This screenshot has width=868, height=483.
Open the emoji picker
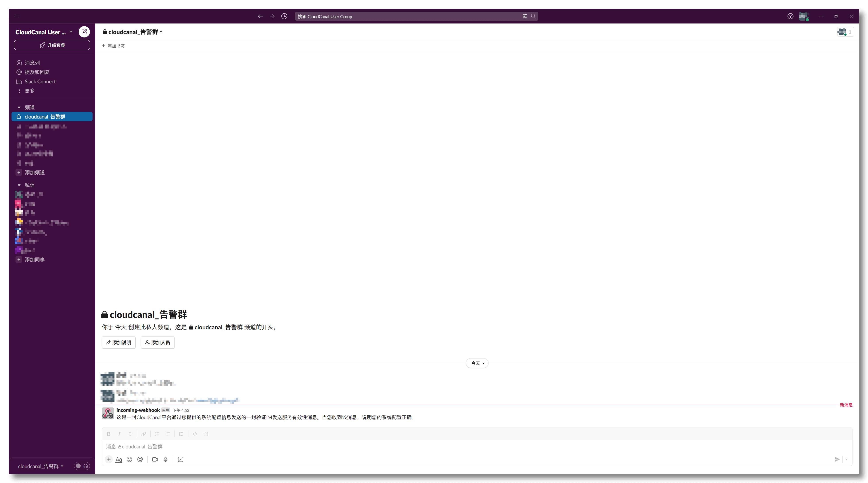[x=129, y=460]
